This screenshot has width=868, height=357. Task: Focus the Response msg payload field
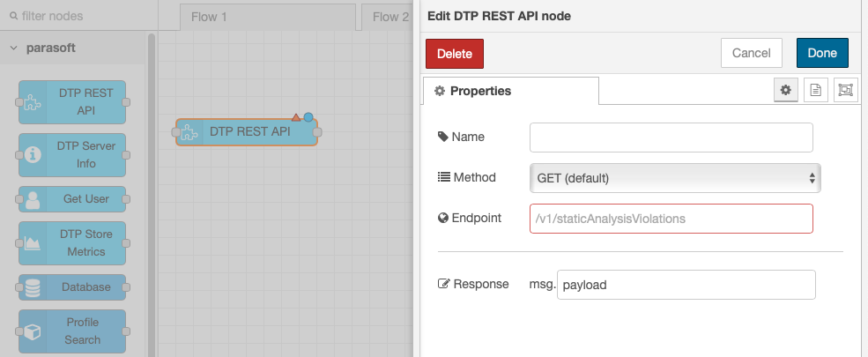tap(686, 285)
